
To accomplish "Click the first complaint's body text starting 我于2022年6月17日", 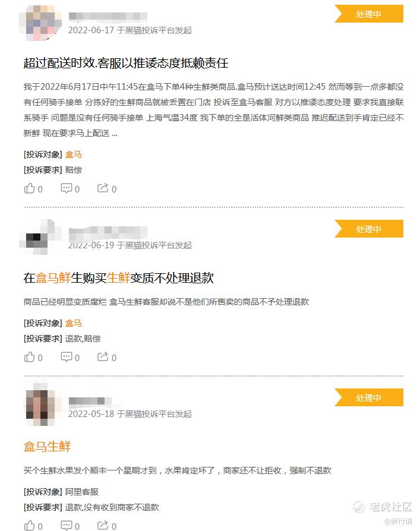I will 213,110.
